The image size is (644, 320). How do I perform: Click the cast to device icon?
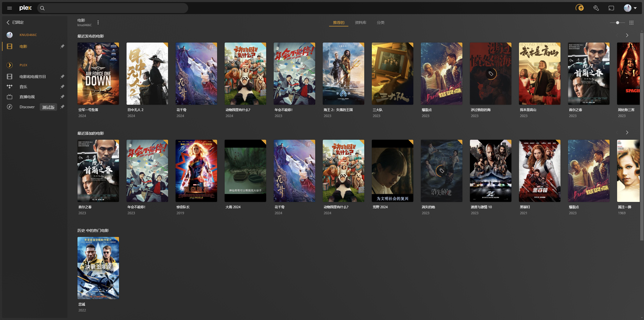coord(611,8)
